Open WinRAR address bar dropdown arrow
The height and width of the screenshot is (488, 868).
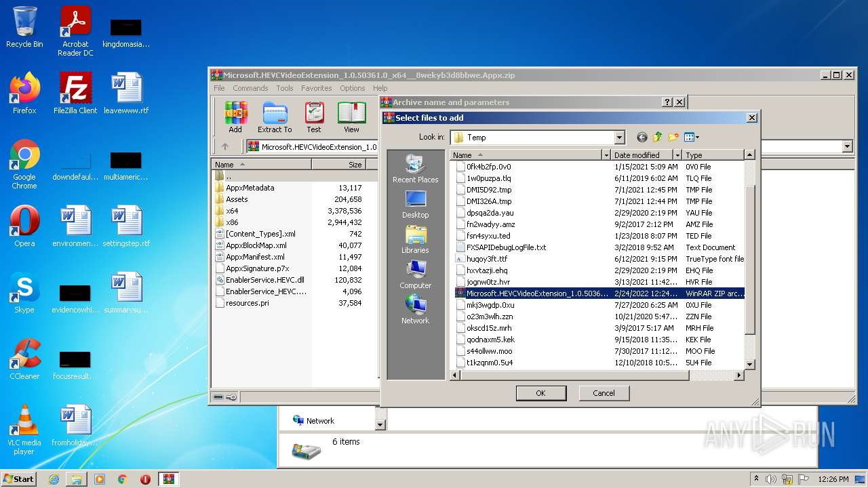847,146
